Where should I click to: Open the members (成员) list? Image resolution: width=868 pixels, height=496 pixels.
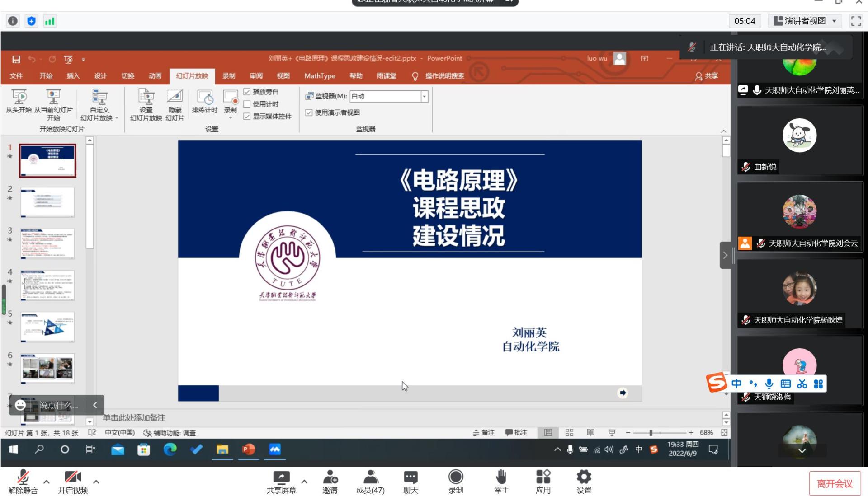tap(371, 477)
